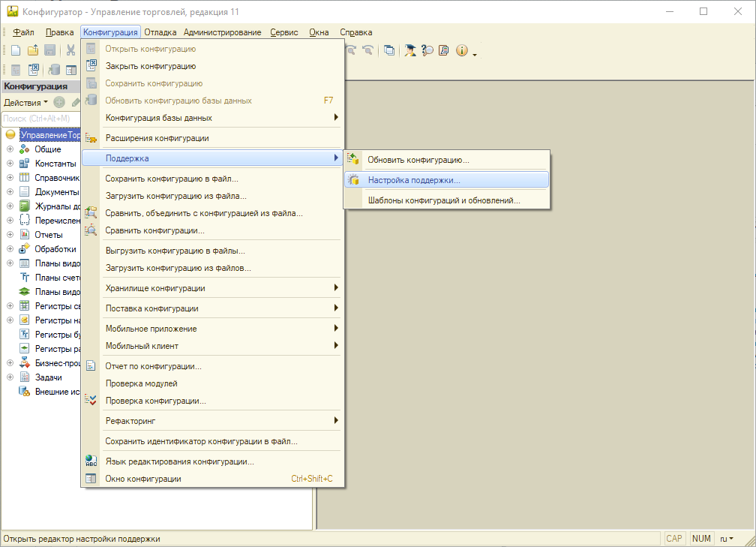Click the Update configuration submenu icon
The width and height of the screenshot is (756, 547).
point(353,160)
